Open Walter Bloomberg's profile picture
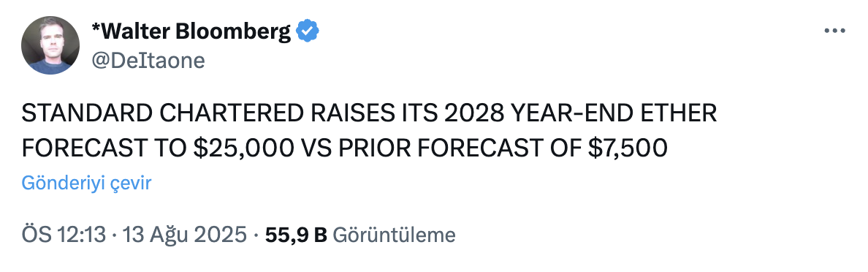This screenshot has width=868, height=272. click(x=50, y=45)
